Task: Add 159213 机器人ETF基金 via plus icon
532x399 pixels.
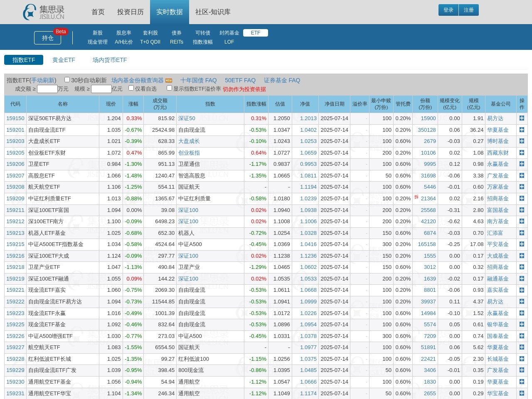Action: [522, 233]
